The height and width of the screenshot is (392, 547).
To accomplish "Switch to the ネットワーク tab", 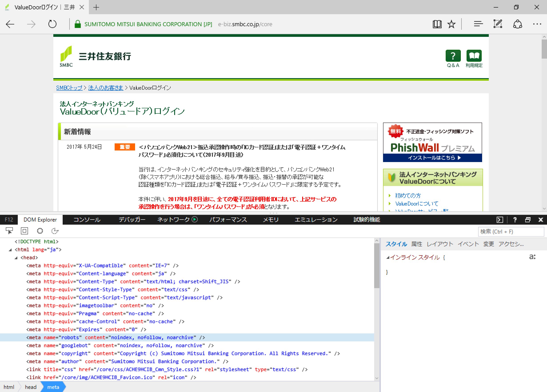I will tap(174, 220).
